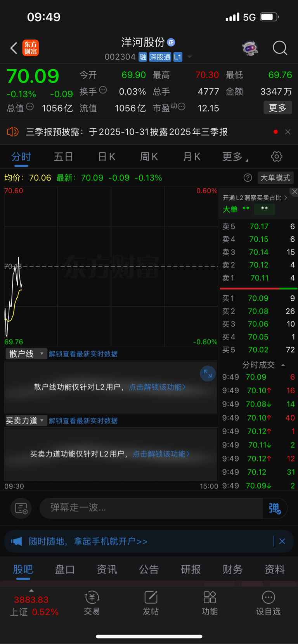The image size is (298, 644).
Task: Expand the 更多 chart period dropdown
Action: 235,157
